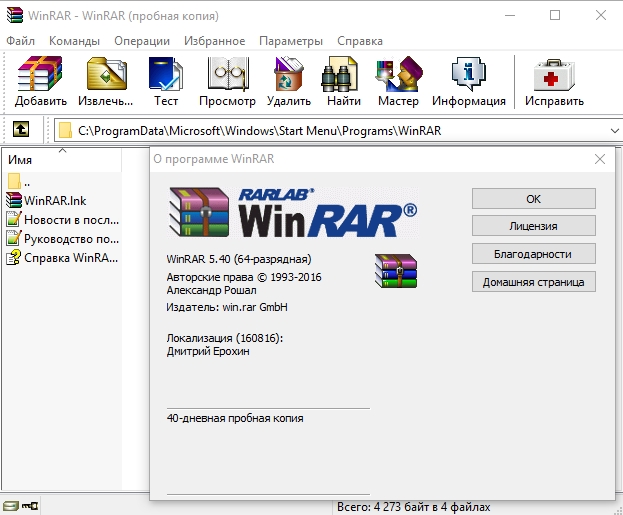Image resolution: width=623 pixels, height=515 pixels.
Task: Open the Команды menu
Action: pyautogui.click(x=74, y=41)
